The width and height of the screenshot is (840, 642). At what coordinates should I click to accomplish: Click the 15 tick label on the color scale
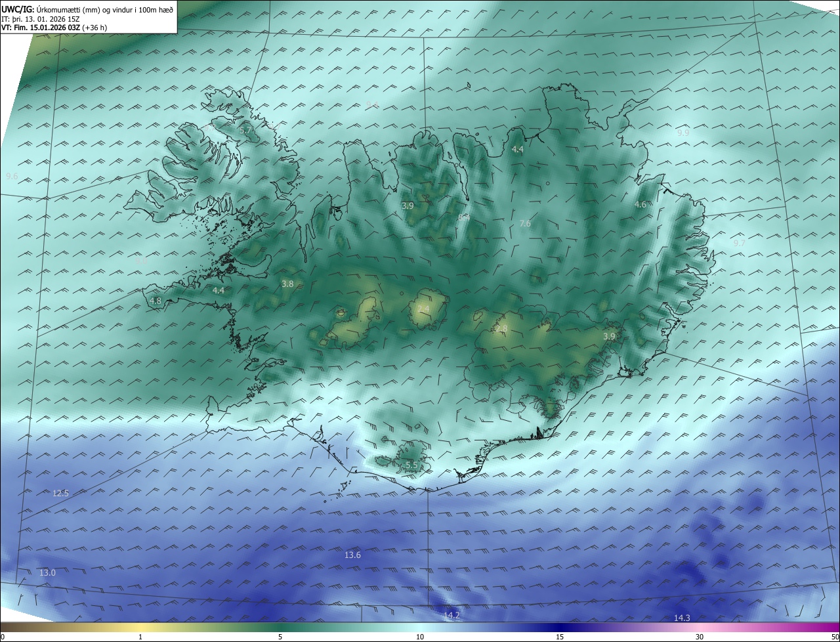pyautogui.click(x=560, y=637)
